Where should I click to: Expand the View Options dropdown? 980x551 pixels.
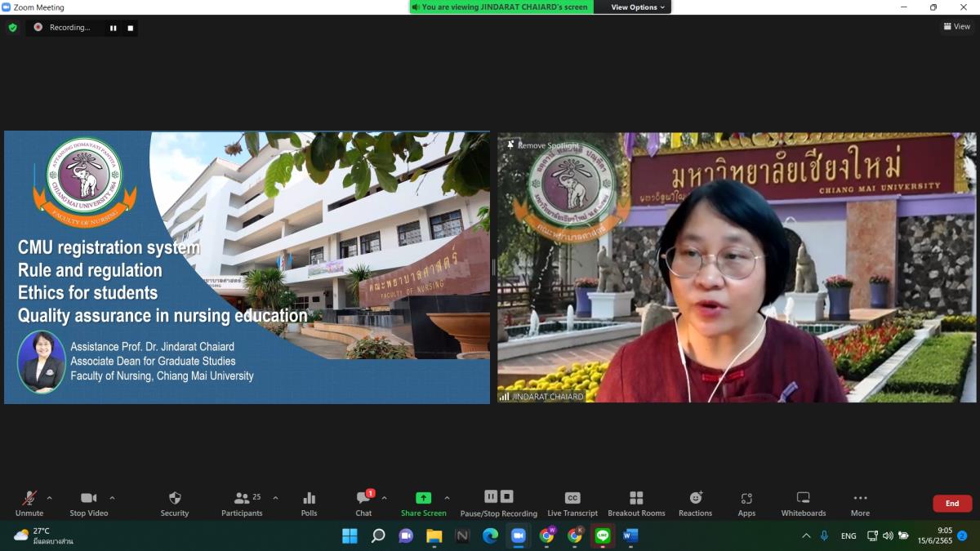[638, 7]
